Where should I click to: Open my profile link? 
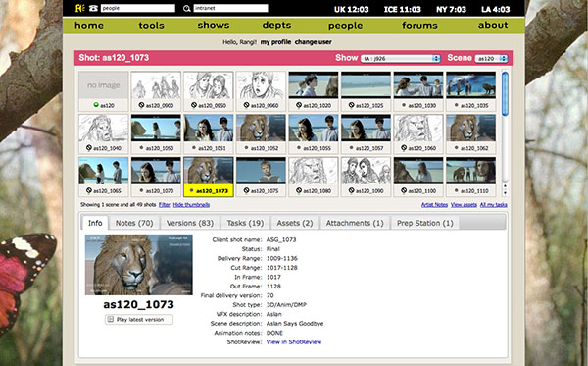pyautogui.click(x=275, y=42)
